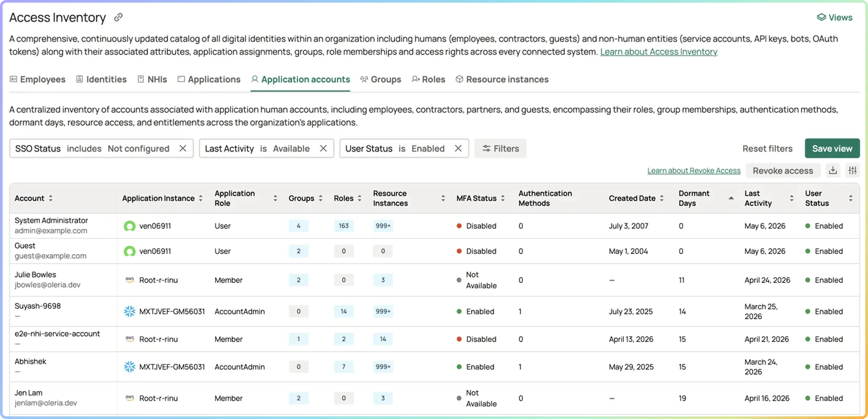Copy link icon beside Access Inventory title
This screenshot has width=868, height=419.
[119, 17]
